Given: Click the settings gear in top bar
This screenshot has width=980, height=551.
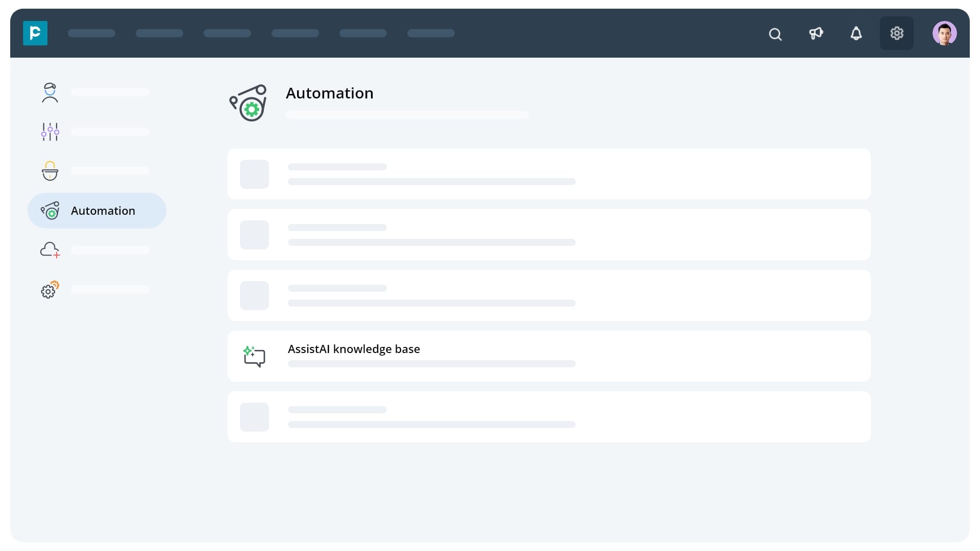Looking at the screenshot, I should point(896,34).
